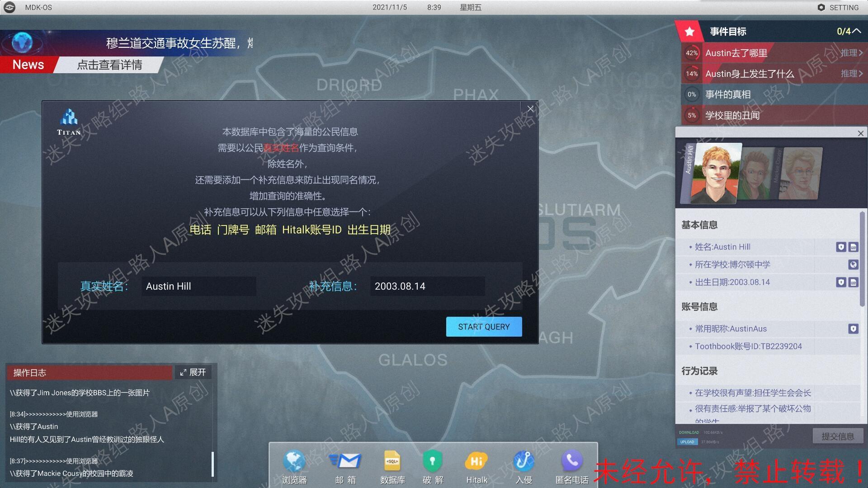
Task: Expand the 操作日志 log with 展开
Action: tap(193, 372)
